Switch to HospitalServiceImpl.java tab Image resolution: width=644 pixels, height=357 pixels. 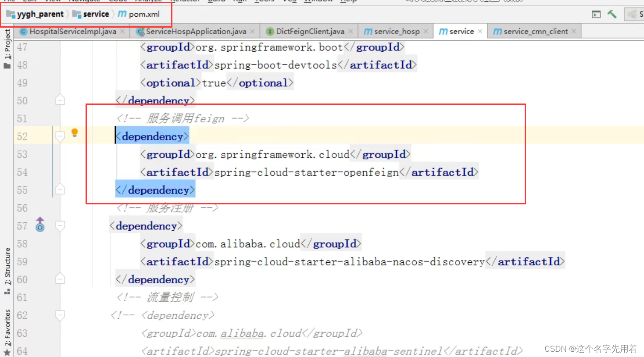click(x=73, y=32)
